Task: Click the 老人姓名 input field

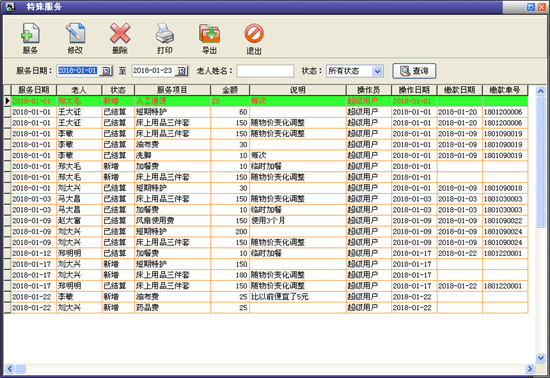Action: (x=265, y=71)
